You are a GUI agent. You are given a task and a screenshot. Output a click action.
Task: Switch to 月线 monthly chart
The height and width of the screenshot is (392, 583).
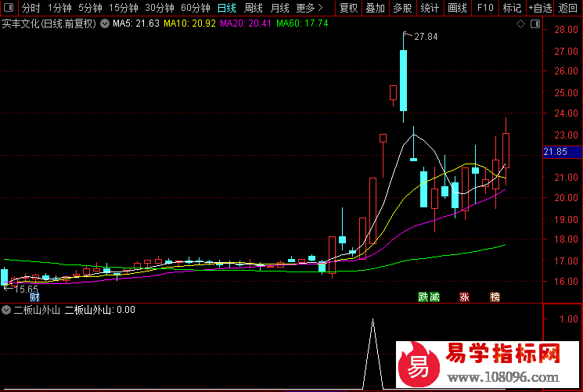click(279, 8)
